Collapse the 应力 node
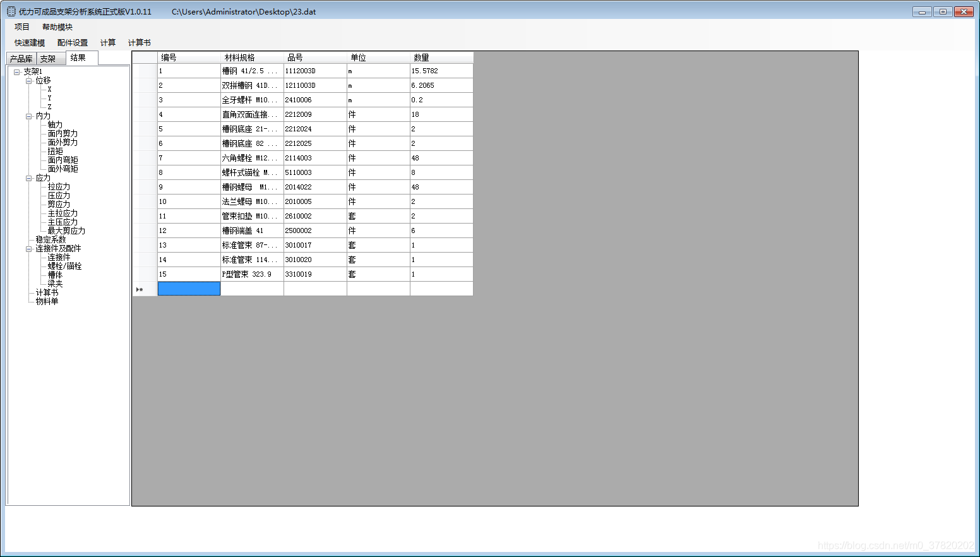 [28, 178]
